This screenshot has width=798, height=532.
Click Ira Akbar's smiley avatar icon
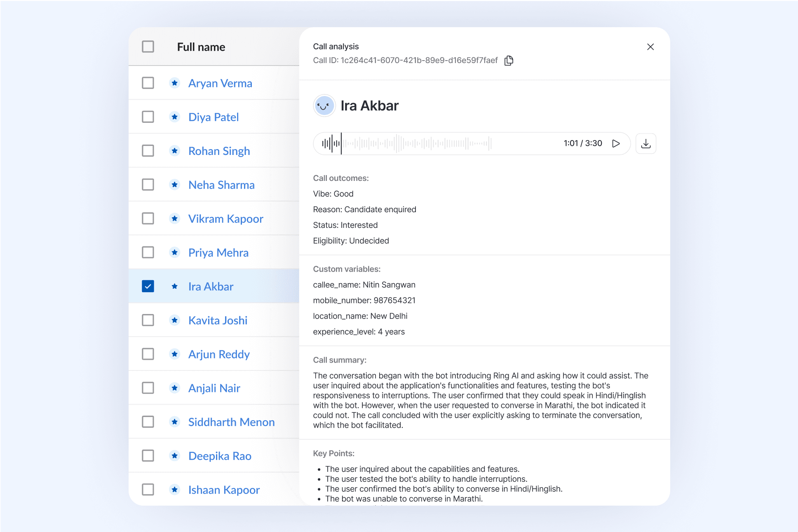click(324, 106)
